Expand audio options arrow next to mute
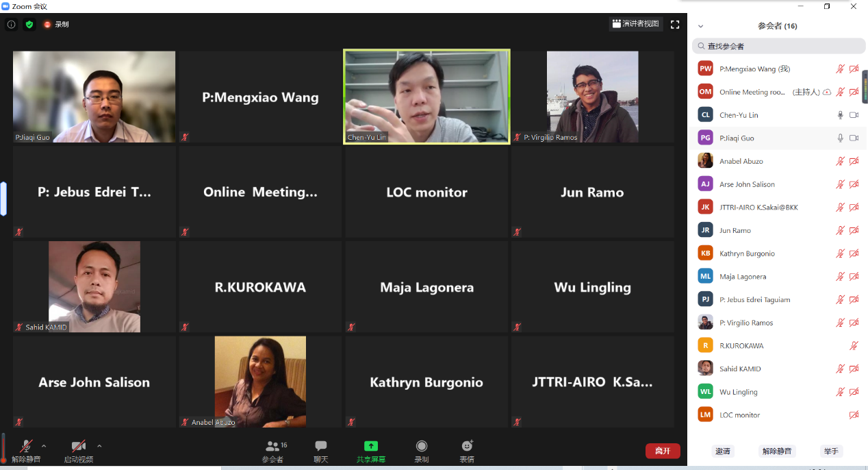The width and height of the screenshot is (868, 470). click(44, 445)
